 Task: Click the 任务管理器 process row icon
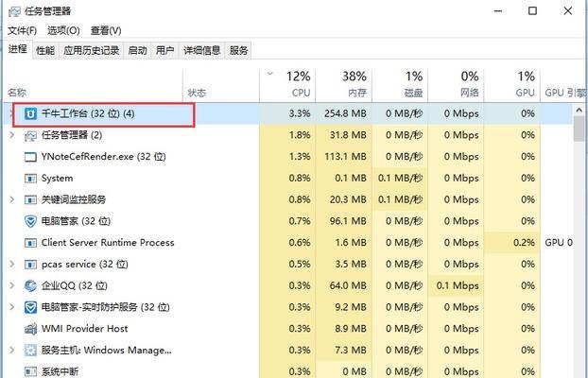tap(30, 135)
